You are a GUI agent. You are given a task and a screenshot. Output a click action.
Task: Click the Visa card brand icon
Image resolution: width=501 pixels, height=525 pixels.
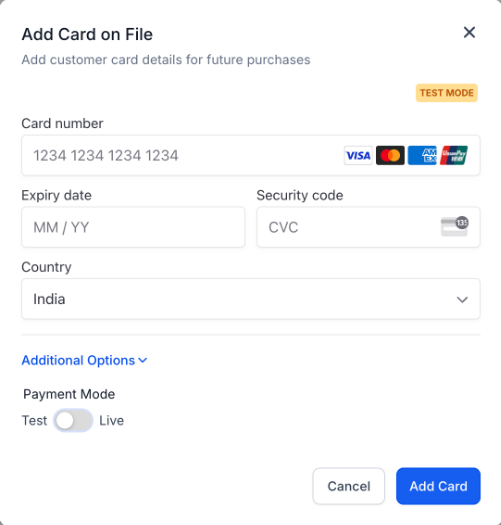(358, 155)
